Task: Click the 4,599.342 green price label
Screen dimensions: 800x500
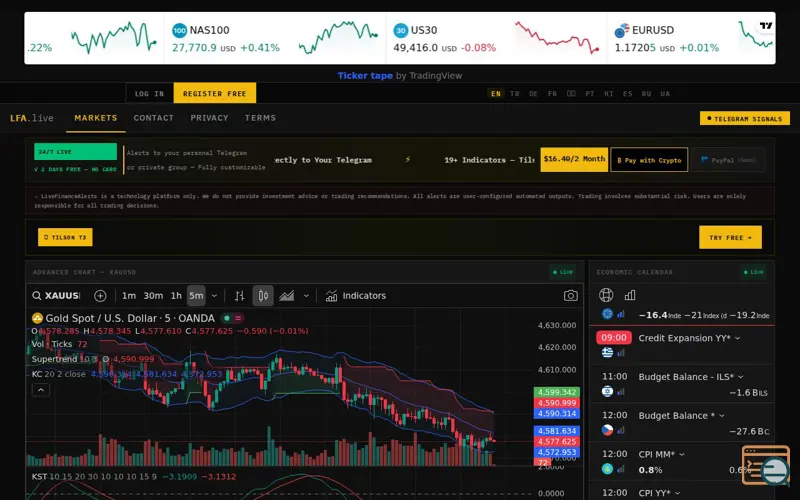Action: (x=557, y=392)
